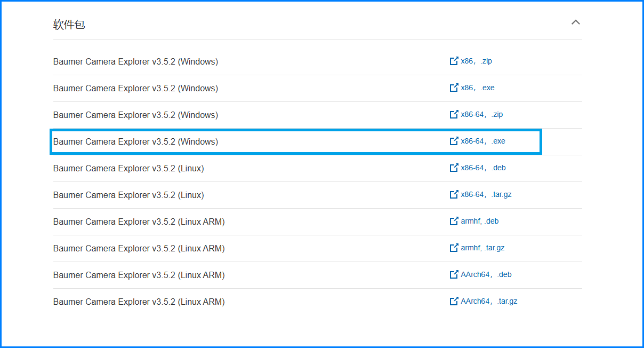The height and width of the screenshot is (348, 644).
Task: Click the external-link icon beside x86-64, .exe
Action: (454, 141)
